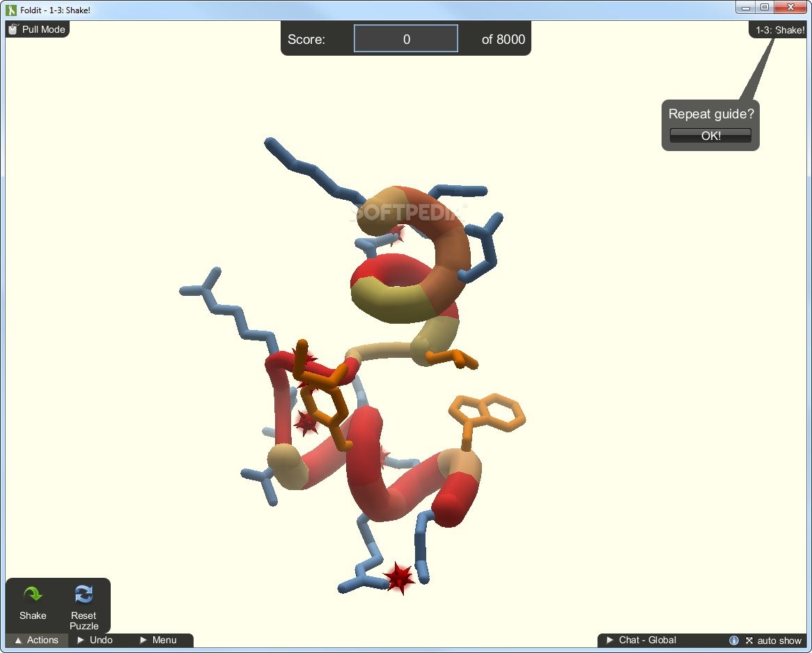
Task: Minimize the Foldit window
Action: point(746,8)
